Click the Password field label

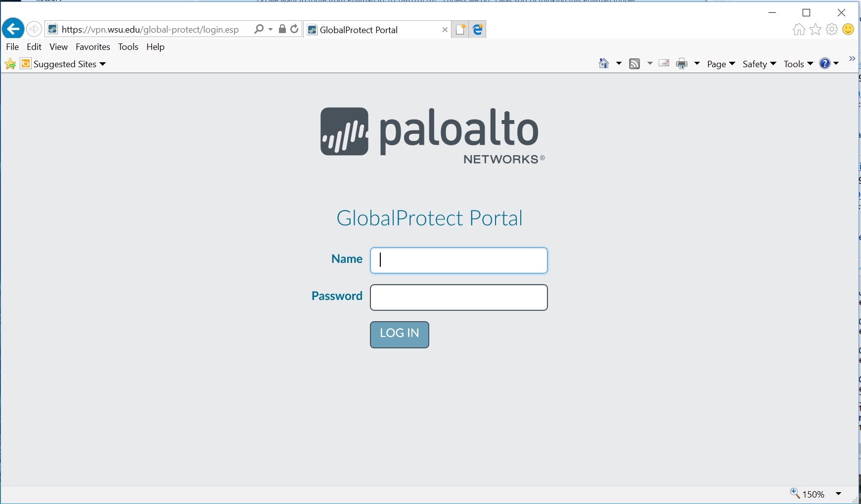pos(337,296)
